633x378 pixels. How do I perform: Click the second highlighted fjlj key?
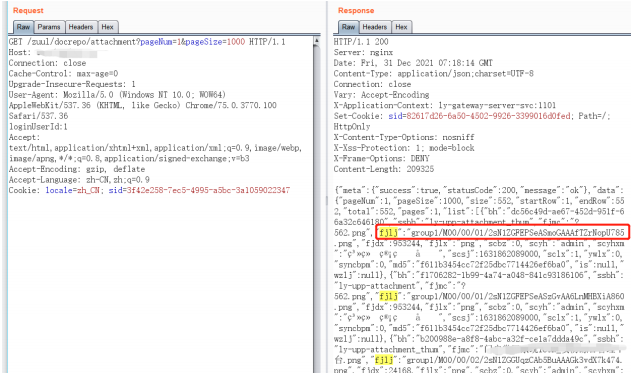click(388, 296)
